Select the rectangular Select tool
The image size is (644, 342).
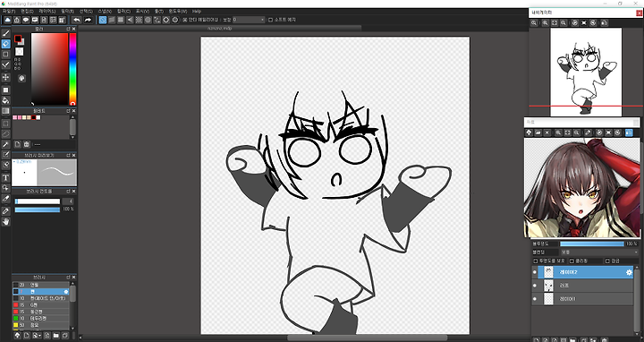(x=5, y=124)
